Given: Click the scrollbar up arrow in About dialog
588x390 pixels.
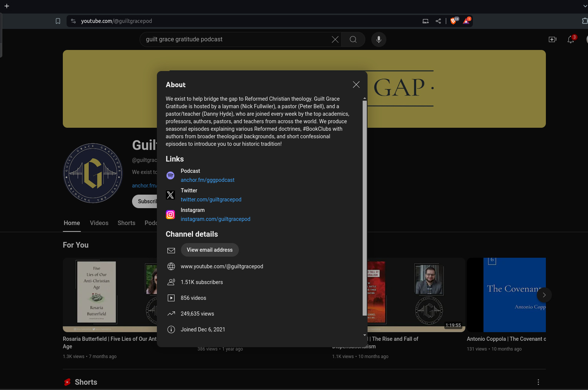Looking at the screenshot, I should pos(365,98).
